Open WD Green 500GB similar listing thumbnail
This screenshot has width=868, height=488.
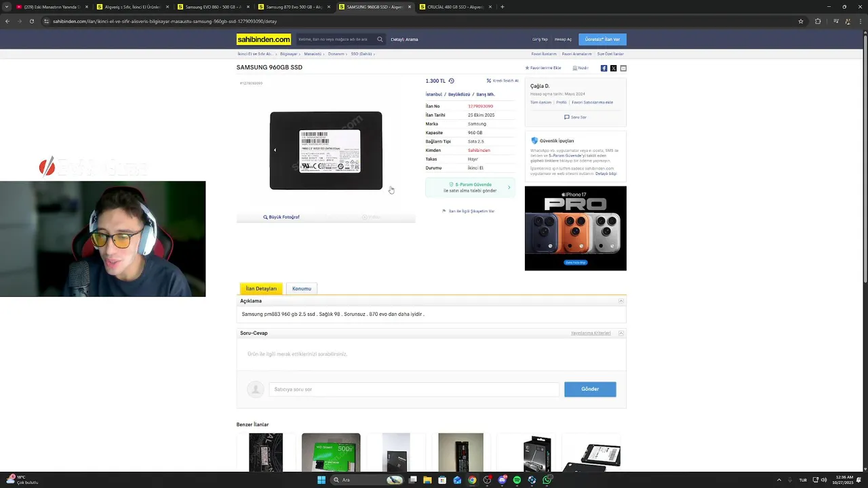(x=331, y=452)
